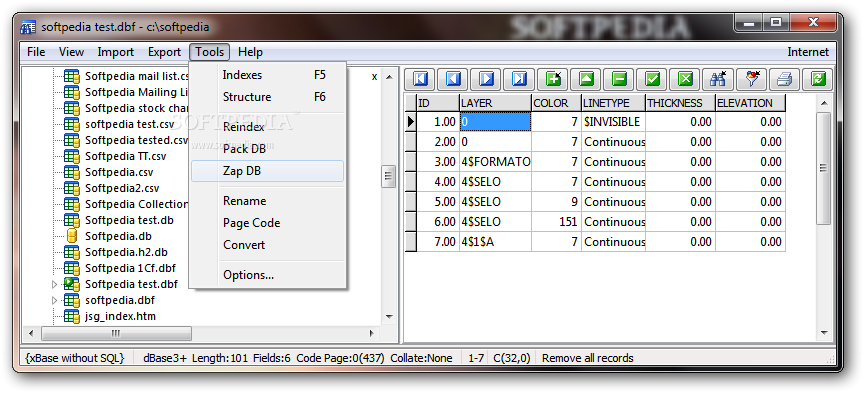Viewport: 864px width, 393px height.
Task: Choose Structure from the Tools menu
Action: [267, 97]
